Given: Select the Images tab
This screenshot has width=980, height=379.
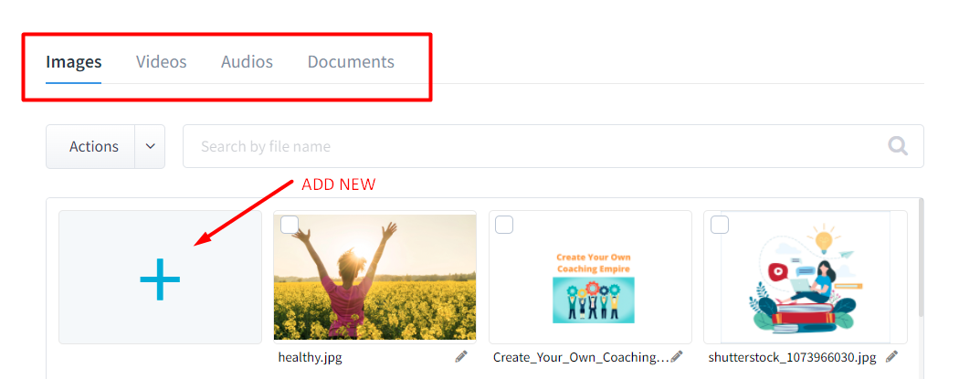Looking at the screenshot, I should (x=74, y=62).
